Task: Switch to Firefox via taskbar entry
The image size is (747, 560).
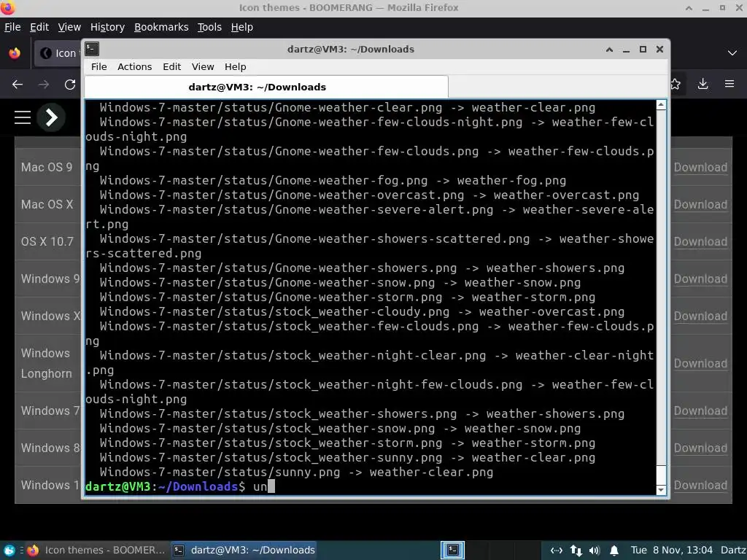Action: click(96, 550)
